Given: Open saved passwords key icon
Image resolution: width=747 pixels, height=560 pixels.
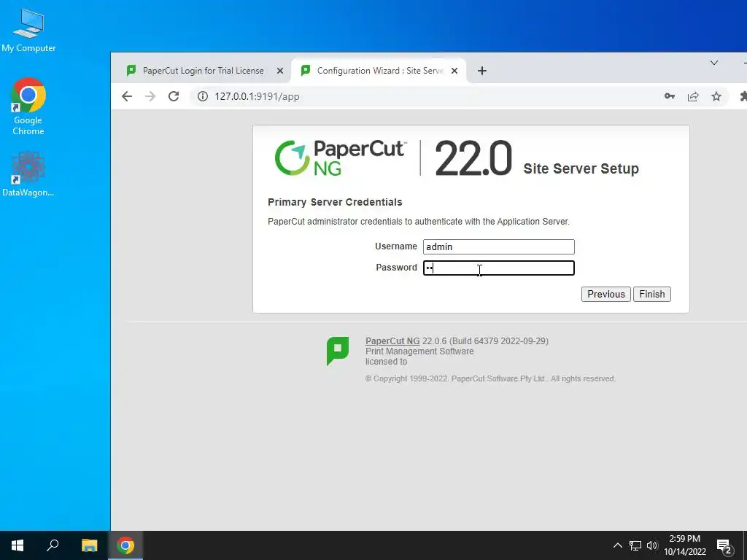Looking at the screenshot, I should tap(670, 97).
